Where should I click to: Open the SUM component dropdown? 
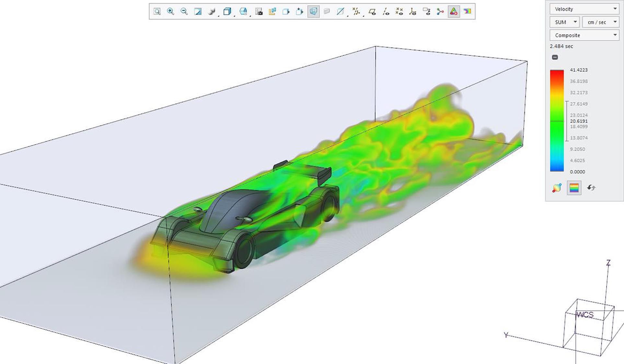click(565, 22)
